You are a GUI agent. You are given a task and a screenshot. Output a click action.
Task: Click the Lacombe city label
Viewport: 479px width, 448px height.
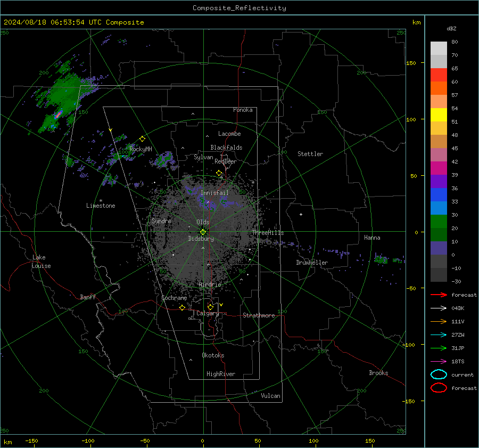click(229, 134)
